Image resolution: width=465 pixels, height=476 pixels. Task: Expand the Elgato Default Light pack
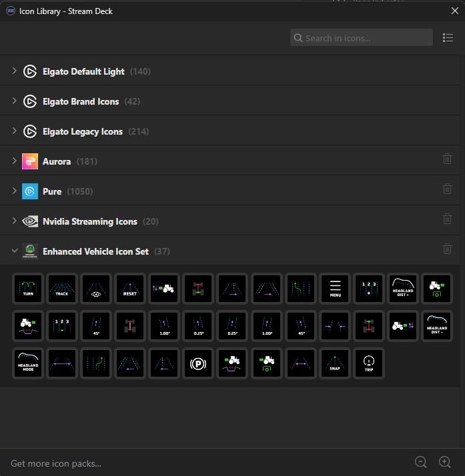pos(14,71)
